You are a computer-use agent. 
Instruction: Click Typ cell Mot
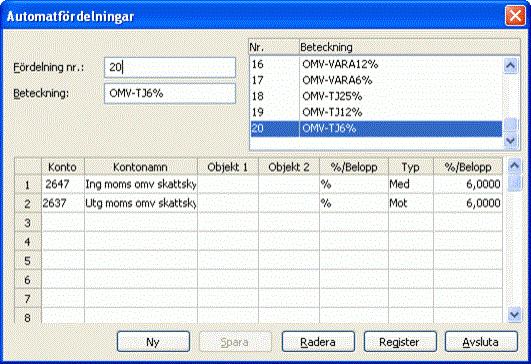coord(410,203)
